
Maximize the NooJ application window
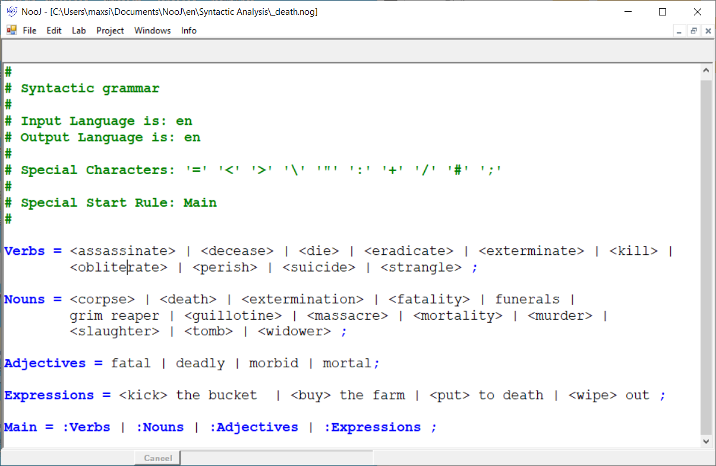pyautogui.click(x=662, y=11)
